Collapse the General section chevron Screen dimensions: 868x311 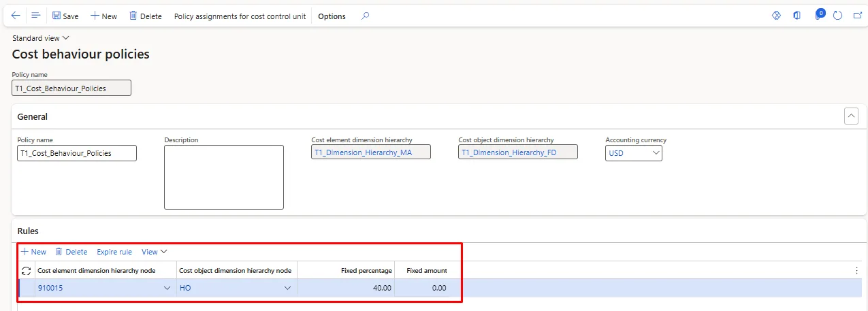(x=851, y=116)
